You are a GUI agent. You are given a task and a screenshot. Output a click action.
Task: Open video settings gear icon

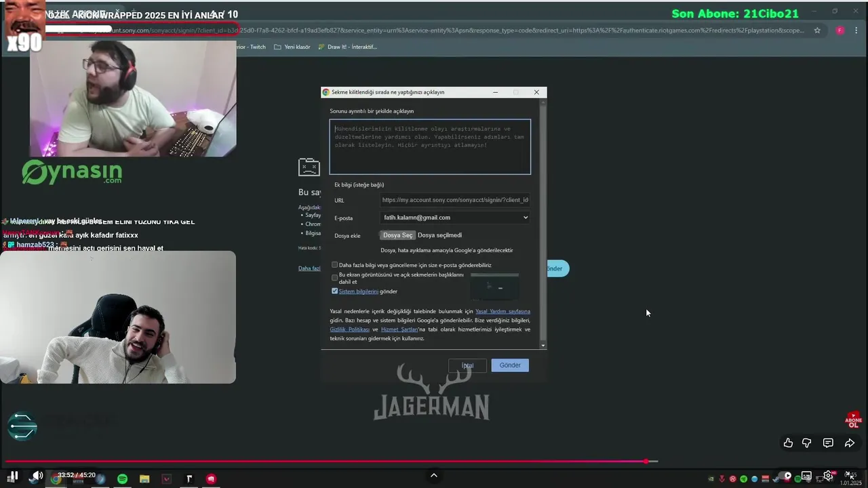click(x=828, y=476)
